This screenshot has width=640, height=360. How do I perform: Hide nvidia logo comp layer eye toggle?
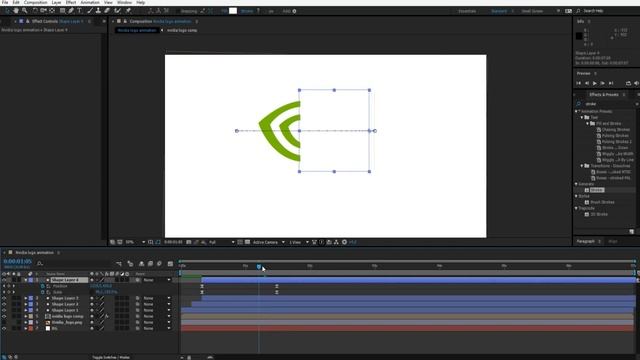coord(4,316)
